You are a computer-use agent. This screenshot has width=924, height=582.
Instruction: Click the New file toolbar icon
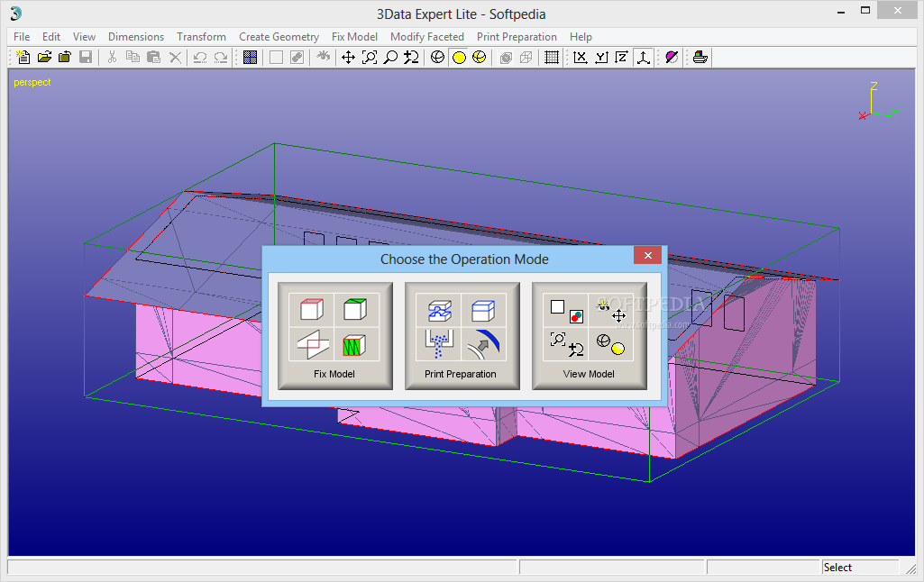23,57
